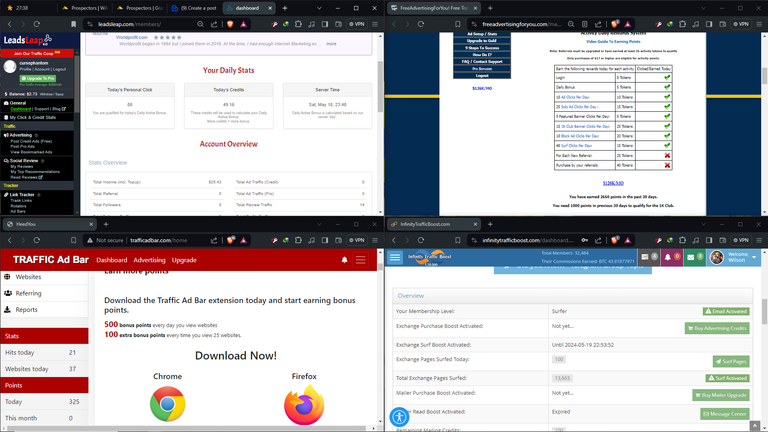Click the "Solo Ad Clicks Per Day" link
Viewport: 768px width, 432px height.
pyautogui.click(x=579, y=107)
